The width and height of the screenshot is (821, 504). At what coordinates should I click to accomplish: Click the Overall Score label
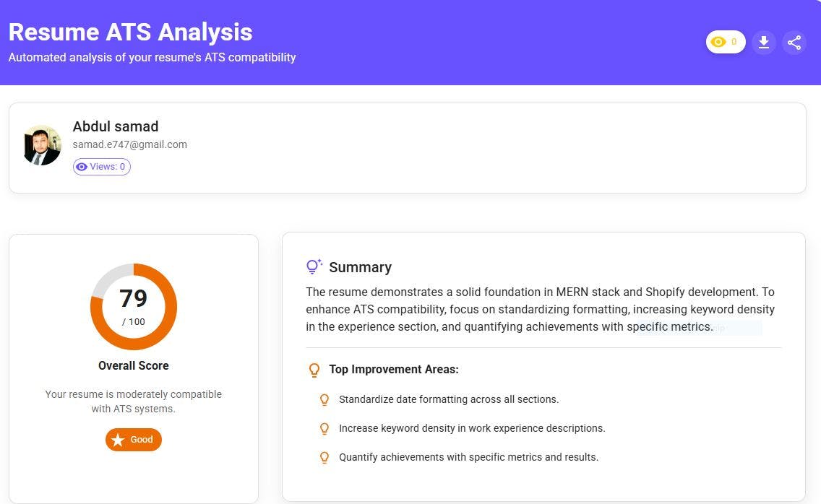tap(134, 365)
